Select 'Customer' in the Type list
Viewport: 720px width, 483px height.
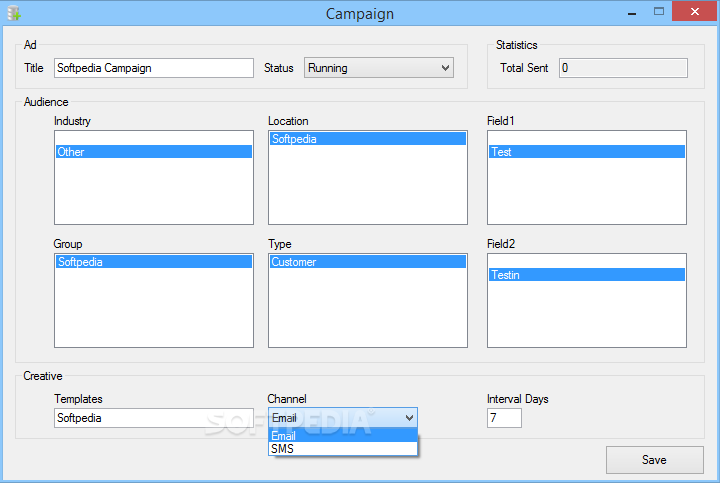368,262
